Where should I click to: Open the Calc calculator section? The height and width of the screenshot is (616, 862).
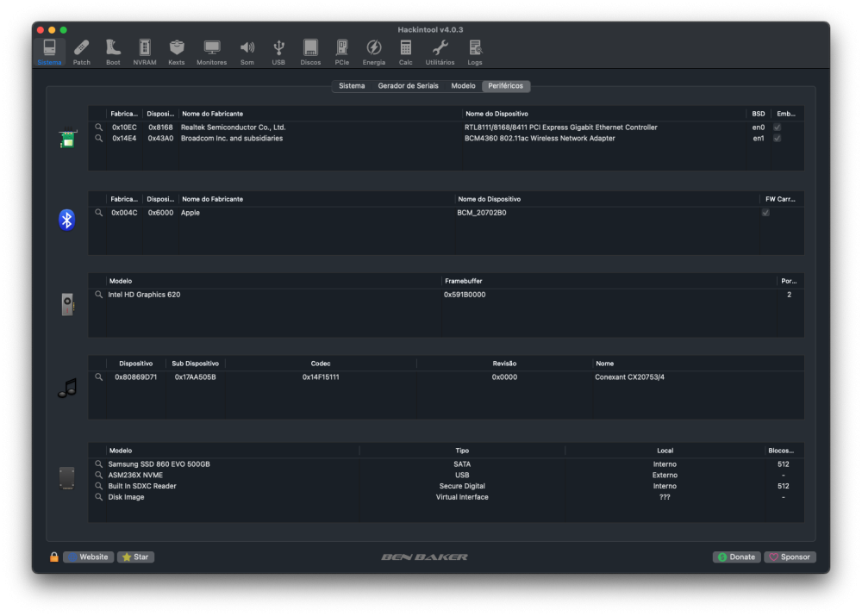tap(406, 53)
